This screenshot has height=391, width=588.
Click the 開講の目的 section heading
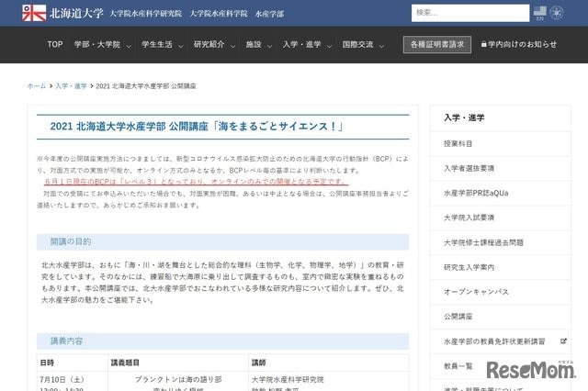click(71, 241)
